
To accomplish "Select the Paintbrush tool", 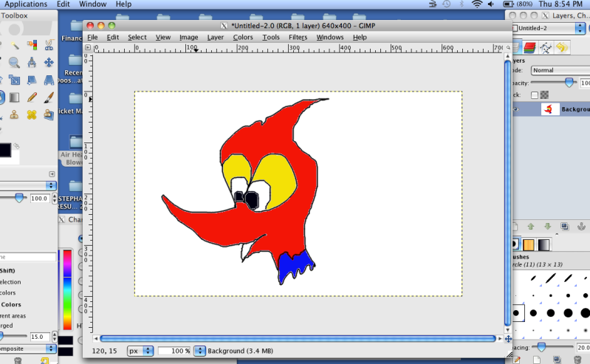I will 49,97.
